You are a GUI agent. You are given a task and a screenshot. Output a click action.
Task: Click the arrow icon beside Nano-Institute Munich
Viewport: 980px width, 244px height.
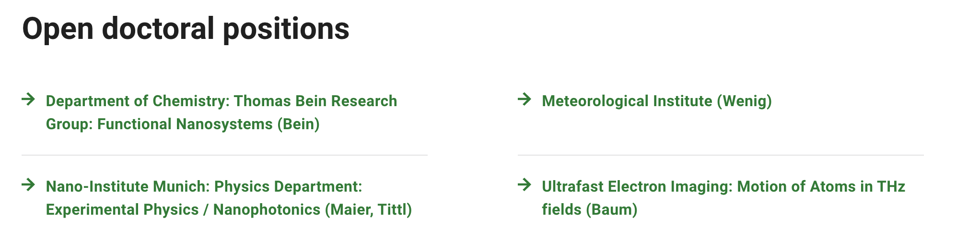coord(29,185)
